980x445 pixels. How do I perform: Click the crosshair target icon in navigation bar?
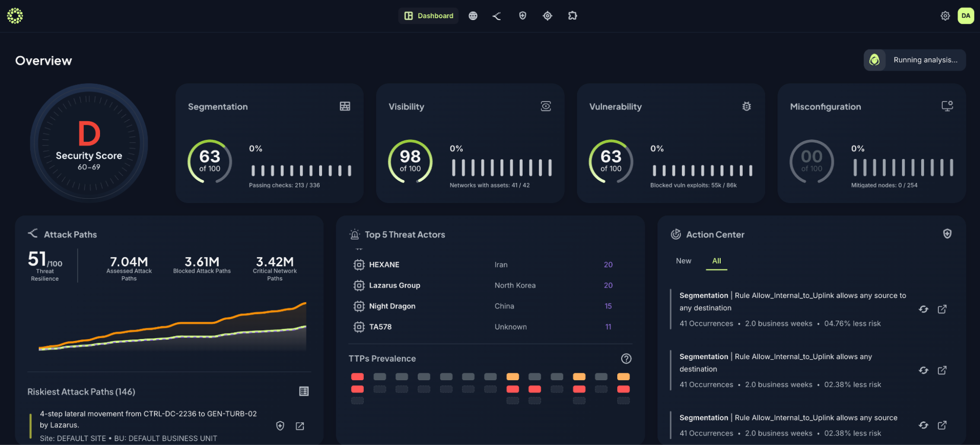547,16
